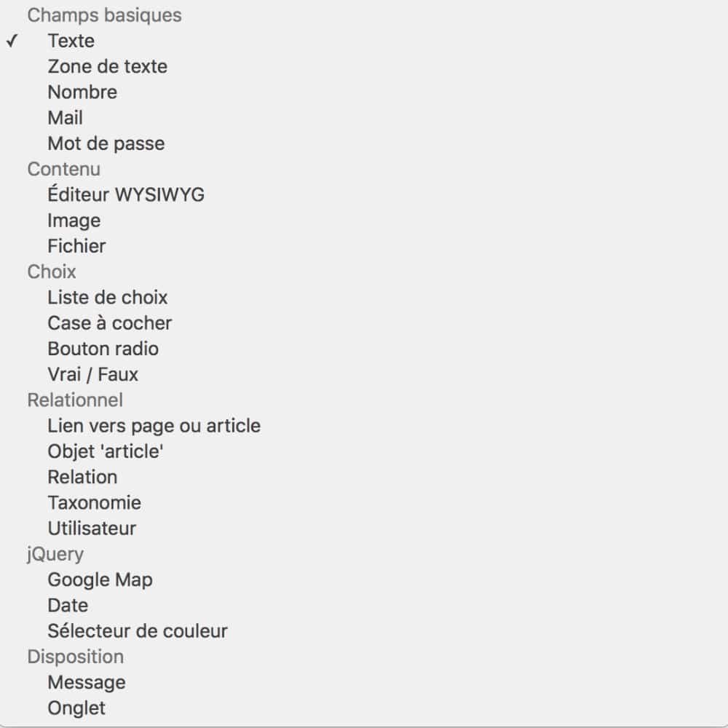Choose the Vrai / Faux toggle field

click(92, 374)
